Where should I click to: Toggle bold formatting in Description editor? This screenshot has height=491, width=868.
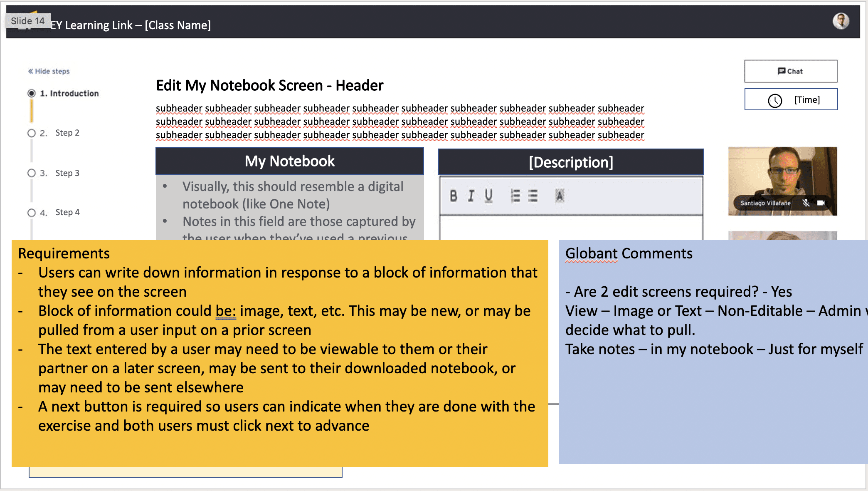coord(454,196)
